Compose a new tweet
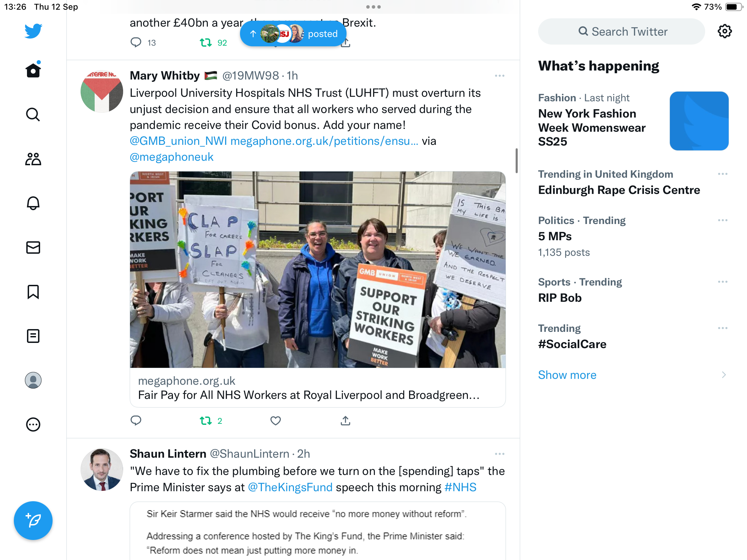The image size is (747, 560). [x=33, y=520]
